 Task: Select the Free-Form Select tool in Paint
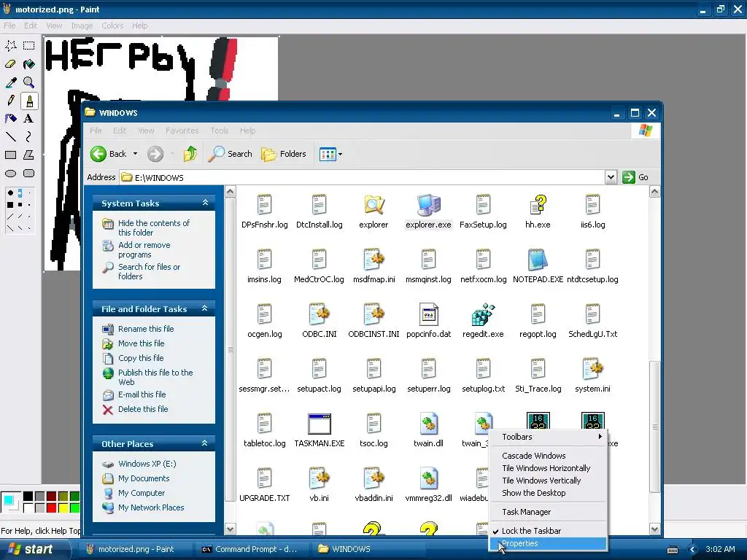tap(10, 46)
